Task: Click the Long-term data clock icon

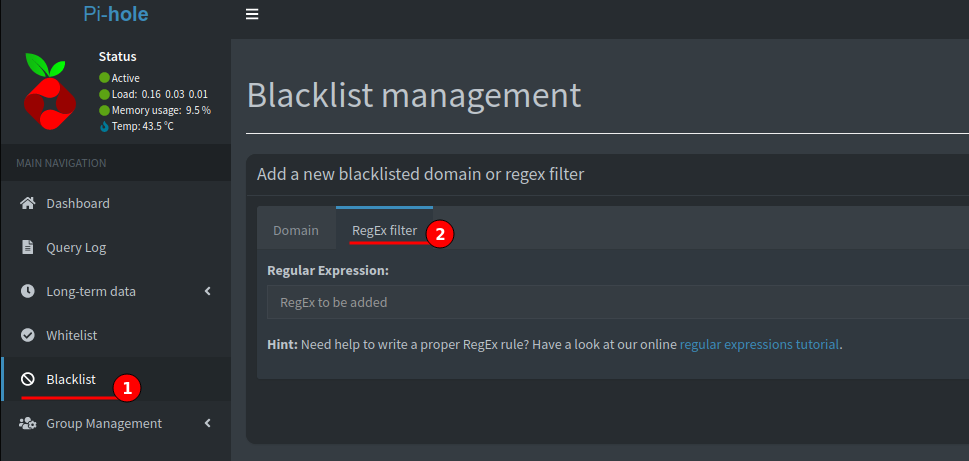Action: 27,291
